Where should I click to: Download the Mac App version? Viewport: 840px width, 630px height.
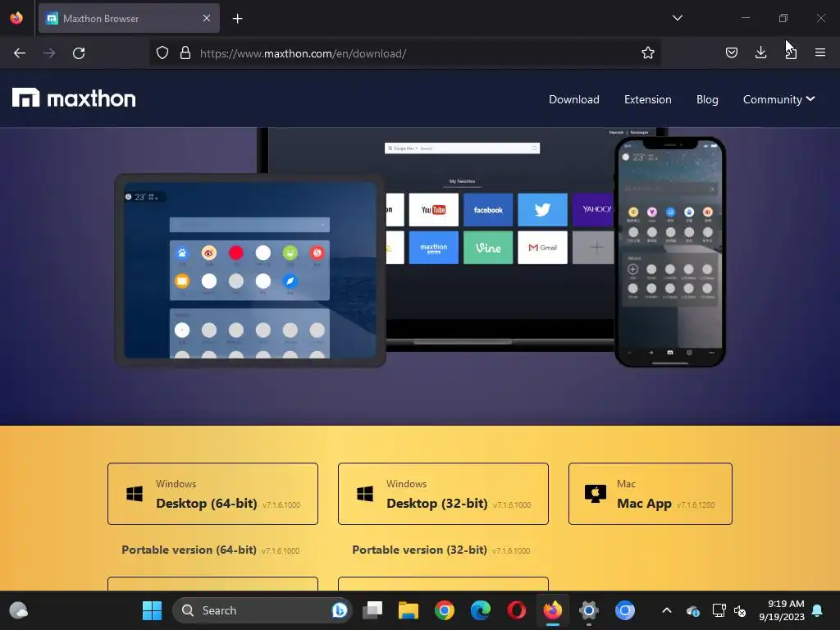tap(651, 494)
